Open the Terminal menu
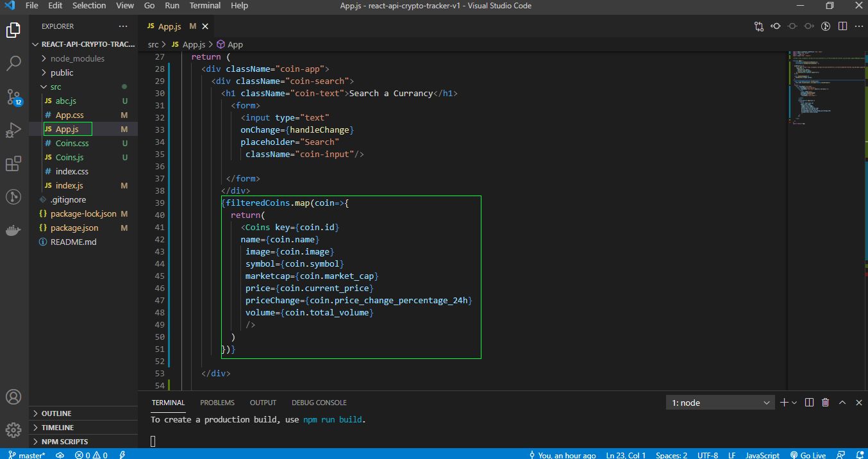 (x=205, y=6)
